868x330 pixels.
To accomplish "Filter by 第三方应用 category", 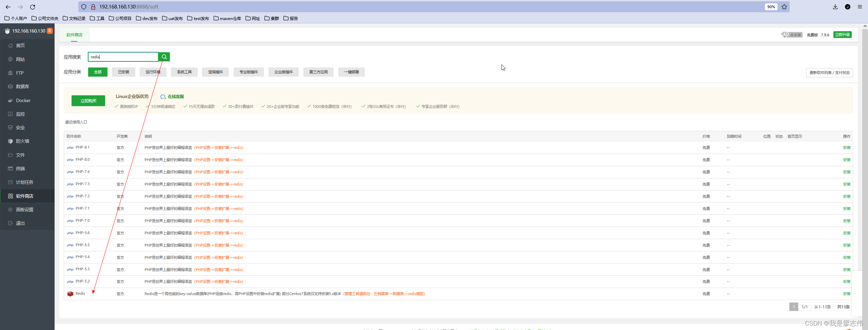I will click(x=318, y=72).
